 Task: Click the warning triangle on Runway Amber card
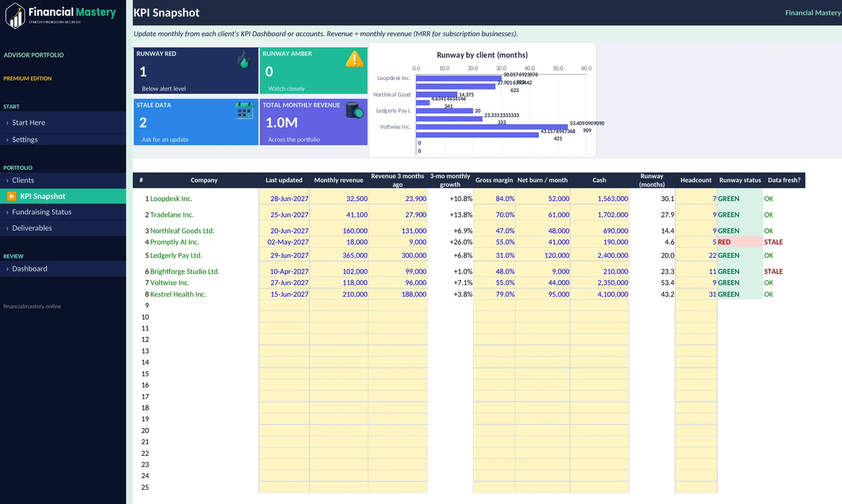(x=355, y=59)
